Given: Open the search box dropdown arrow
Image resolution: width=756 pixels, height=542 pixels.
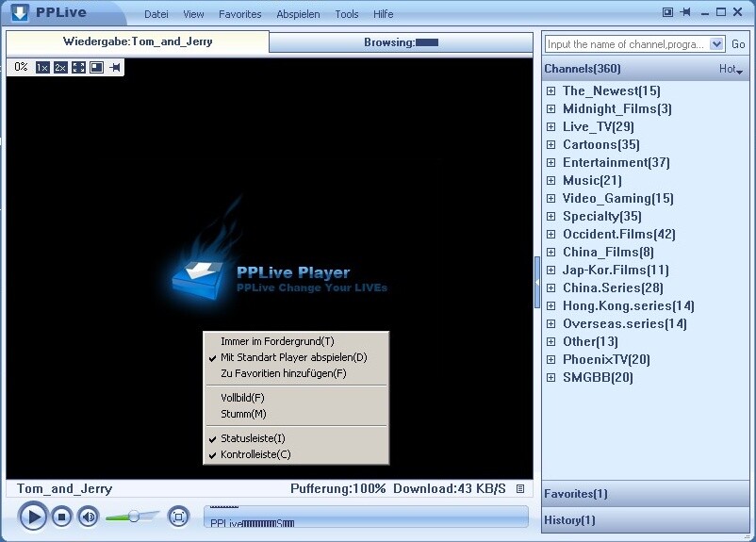Looking at the screenshot, I should coord(716,44).
